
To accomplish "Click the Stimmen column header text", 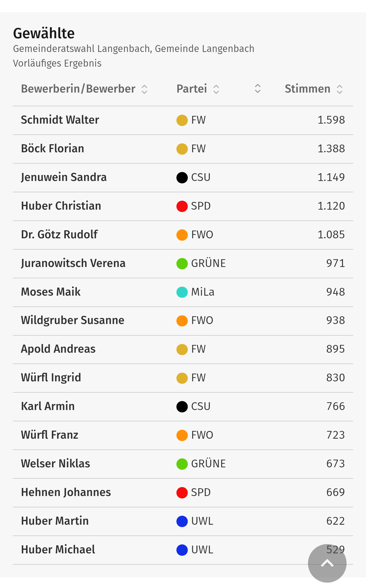I will click(x=307, y=89).
